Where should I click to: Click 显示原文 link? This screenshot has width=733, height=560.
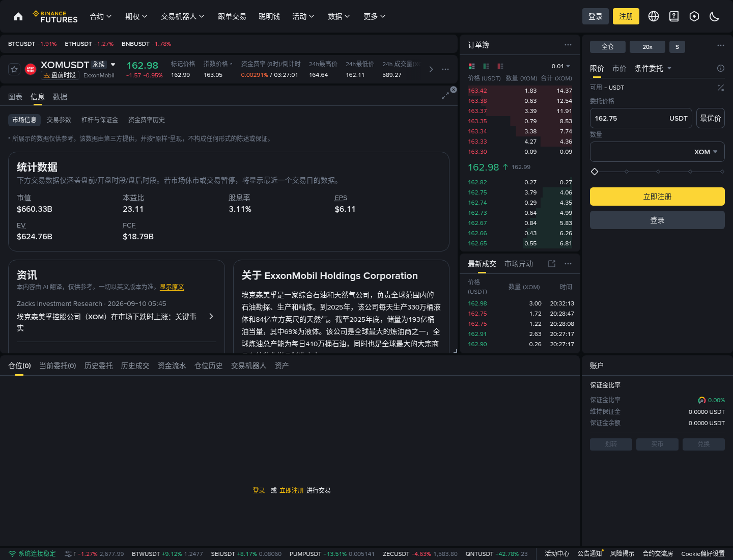click(x=172, y=287)
